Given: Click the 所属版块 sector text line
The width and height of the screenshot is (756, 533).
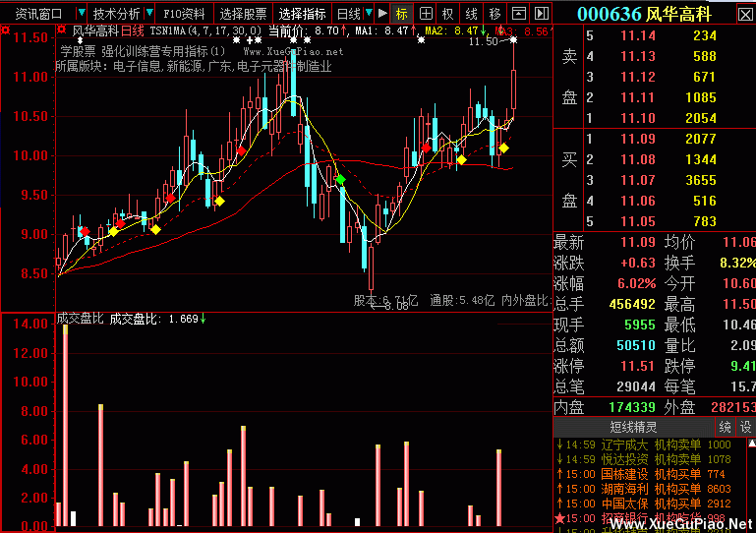Looking at the screenshot, I should pos(194,66).
